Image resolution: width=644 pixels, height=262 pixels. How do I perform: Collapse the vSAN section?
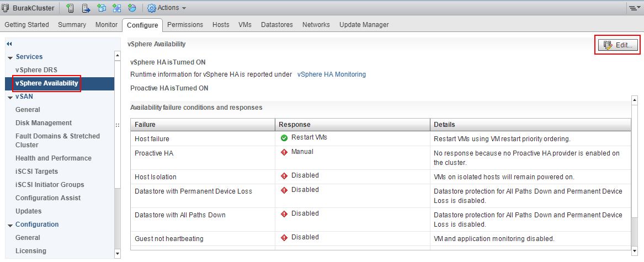pos(10,97)
